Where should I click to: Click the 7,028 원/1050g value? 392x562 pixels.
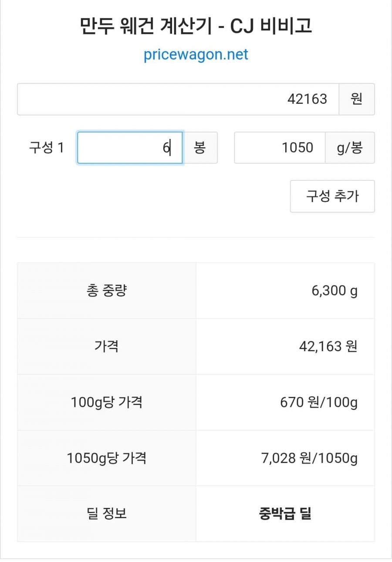(310, 458)
